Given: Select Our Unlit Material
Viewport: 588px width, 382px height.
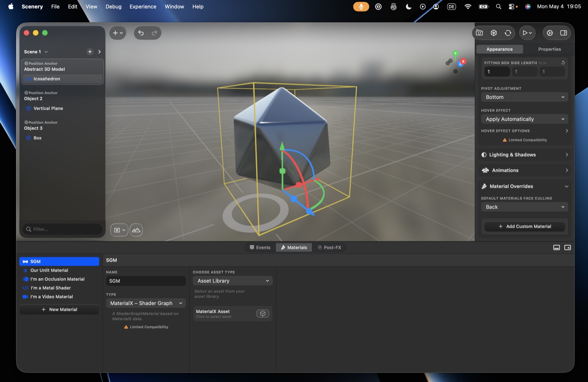Looking at the screenshot, I should (59, 270).
